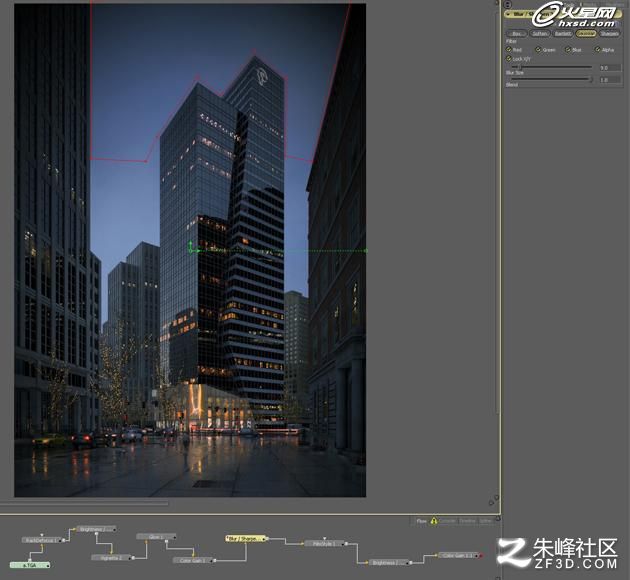Click the Blend slider track

tap(551, 80)
